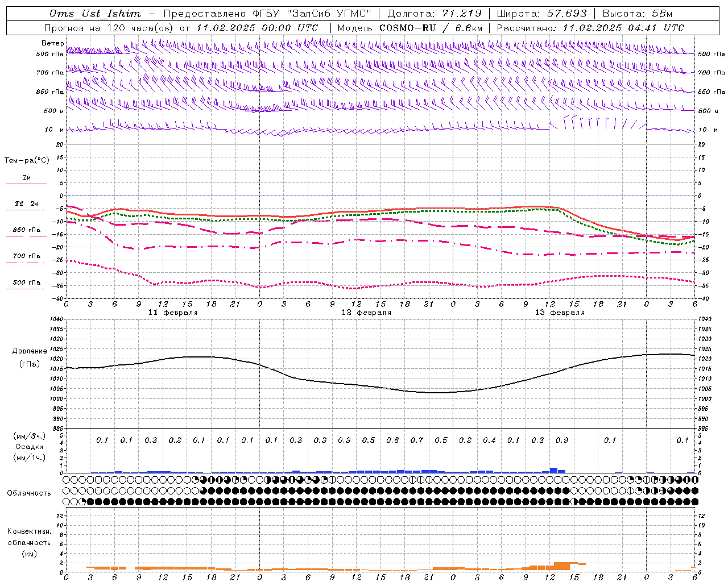Click the Осадки label
The width and height of the screenshot is (728, 582).
30,447
